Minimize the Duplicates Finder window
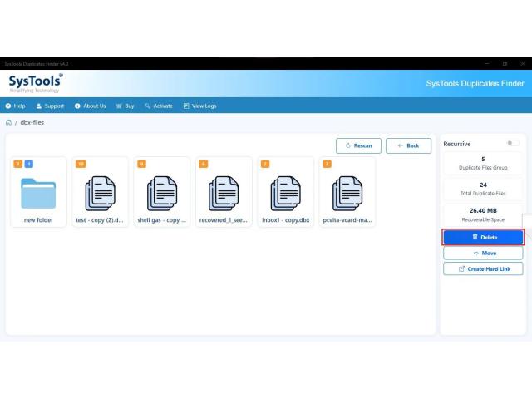The width and height of the screenshot is (532, 399). [x=487, y=63]
